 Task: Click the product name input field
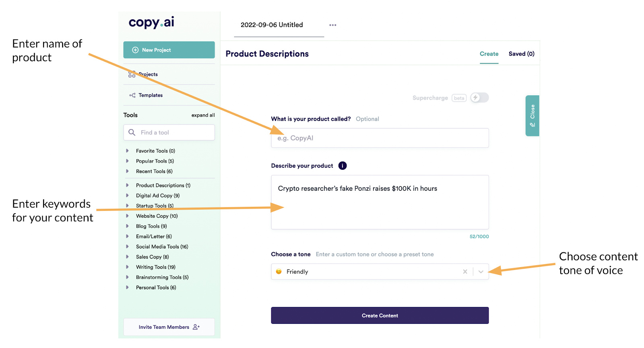pyautogui.click(x=380, y=138)
